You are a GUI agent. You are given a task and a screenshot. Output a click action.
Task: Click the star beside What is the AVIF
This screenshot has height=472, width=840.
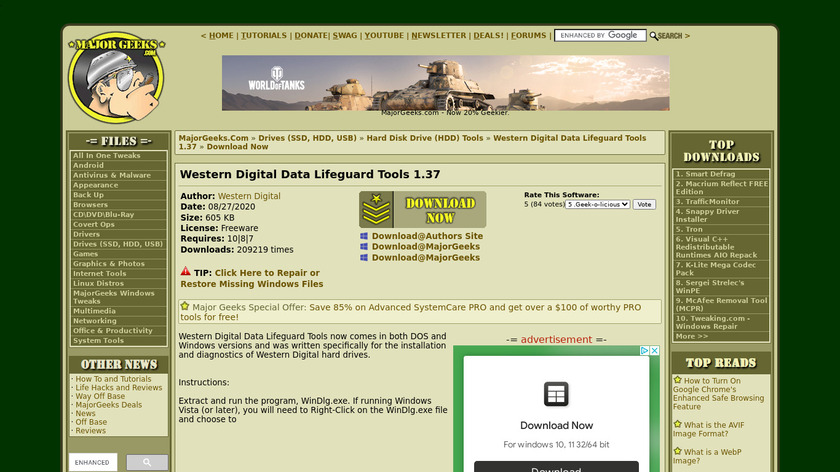coord(678,424)
